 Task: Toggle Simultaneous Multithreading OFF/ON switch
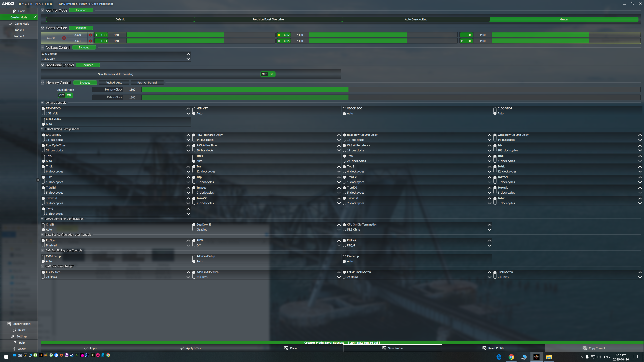[x=268, y=74]
